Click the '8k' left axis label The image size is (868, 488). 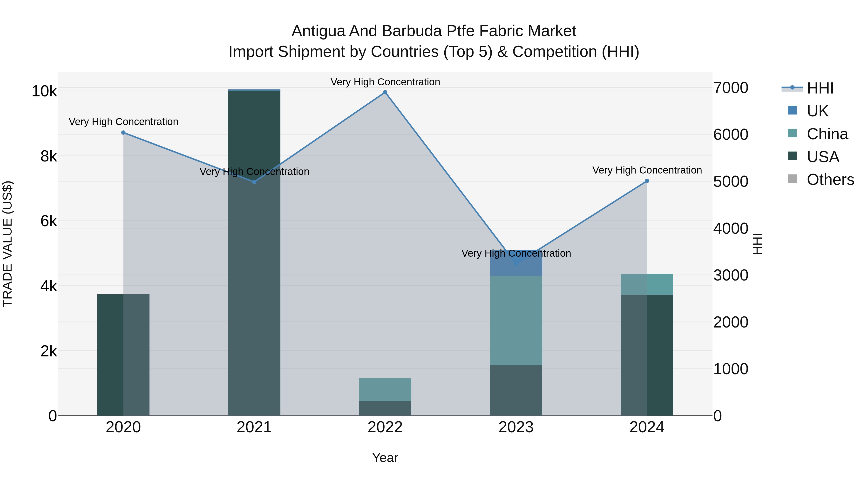(48, 156)
